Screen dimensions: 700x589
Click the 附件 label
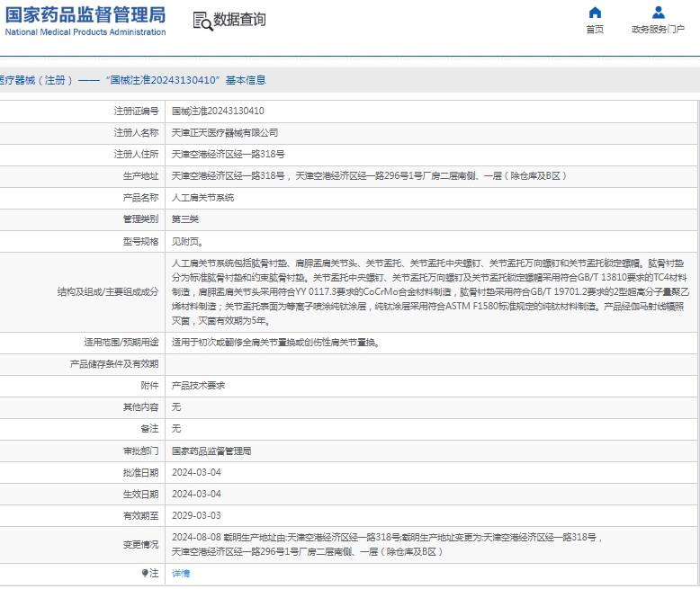149,386
